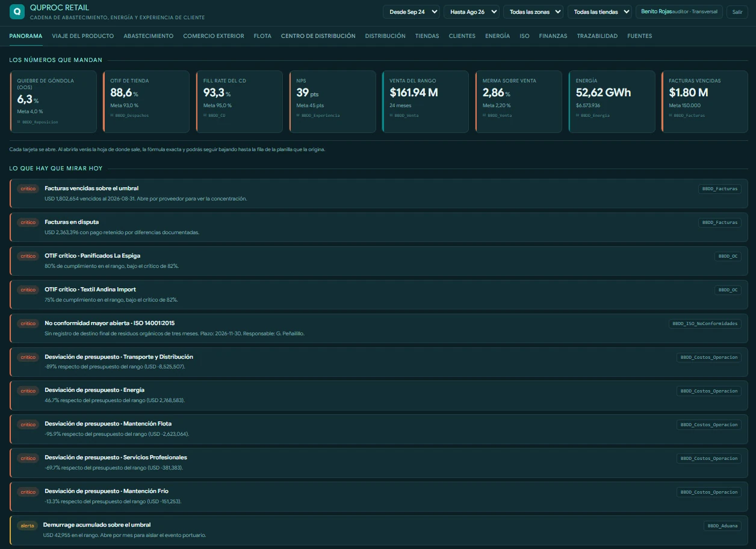The image size is (756, 549).
Task: Click the BBDD_Experiencia source label
Action: click(x=318, y=115)
